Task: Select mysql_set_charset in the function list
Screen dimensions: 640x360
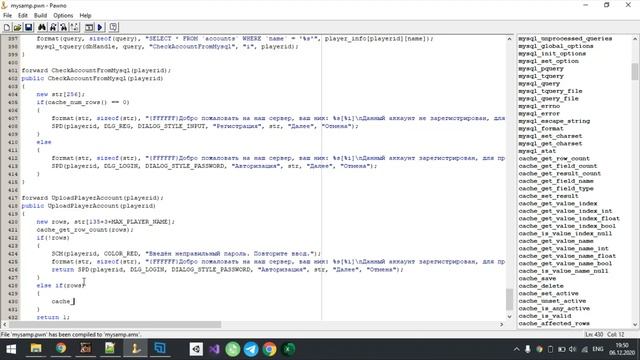Action: click(x=550, y=136)
